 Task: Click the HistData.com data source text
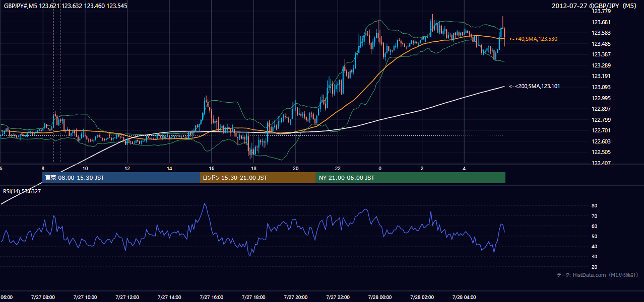pyautogui.click(x=597, y=275)
